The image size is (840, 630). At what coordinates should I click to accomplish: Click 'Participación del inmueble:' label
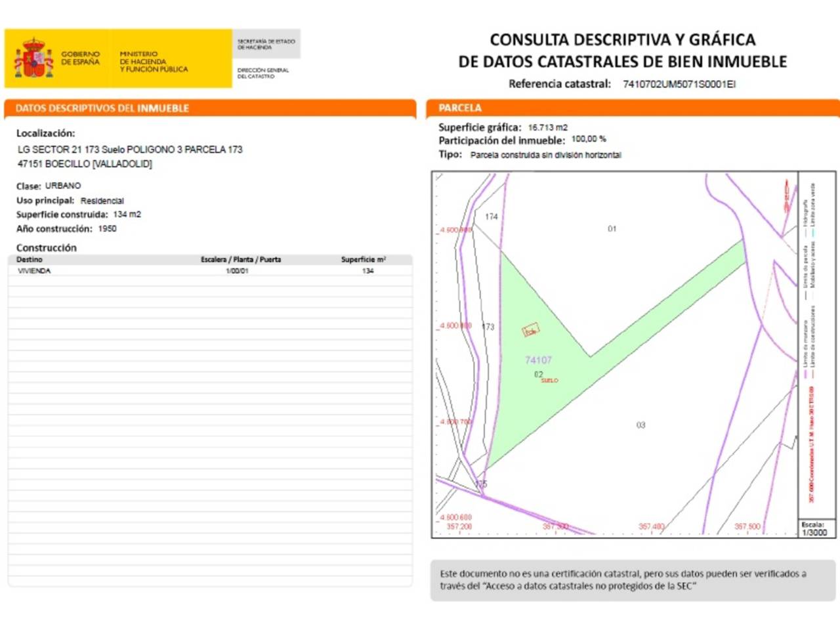[x=502, y=140]
